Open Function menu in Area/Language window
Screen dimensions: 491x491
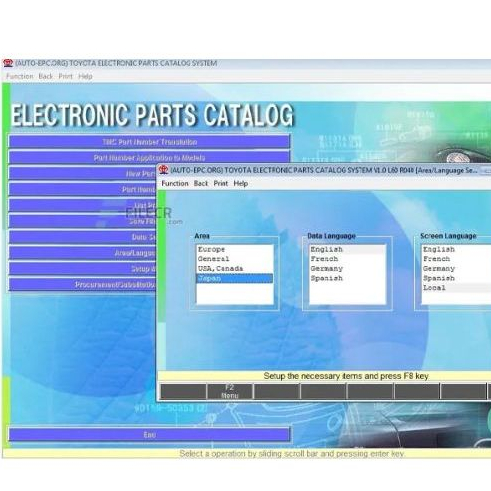(175, 183)
